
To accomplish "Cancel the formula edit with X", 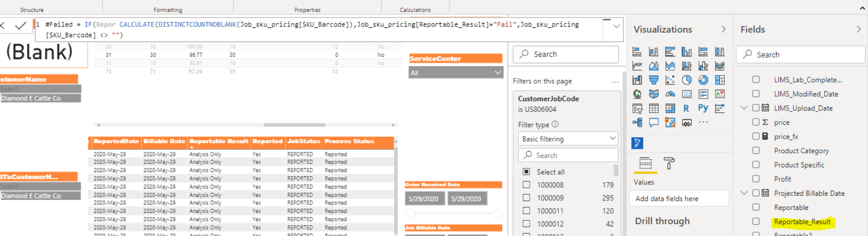I will [2, 26].
